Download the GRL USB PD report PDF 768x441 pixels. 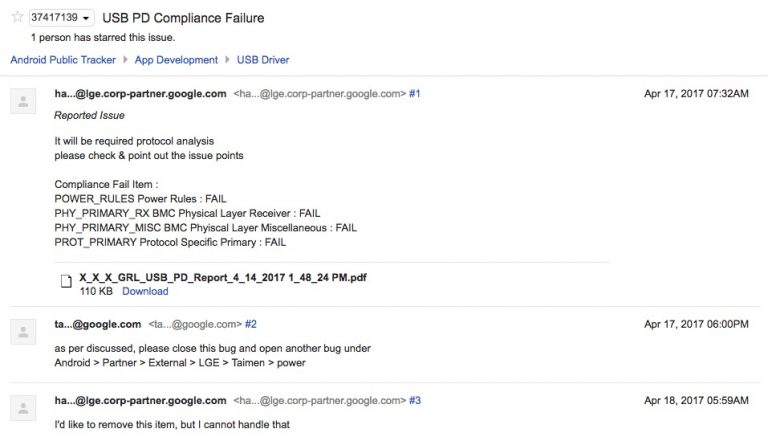[145, 291]
